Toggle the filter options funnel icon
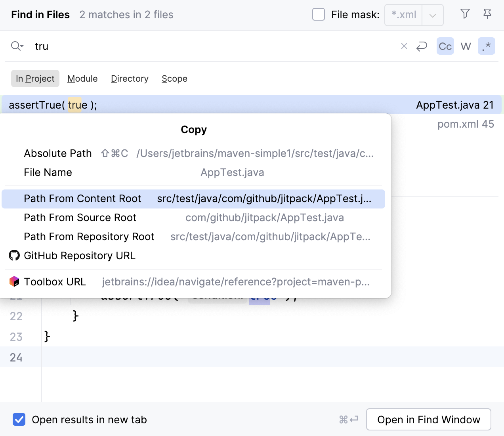Image resolution: width=504 pixels, height=436 pixels. tap(465, 14)
